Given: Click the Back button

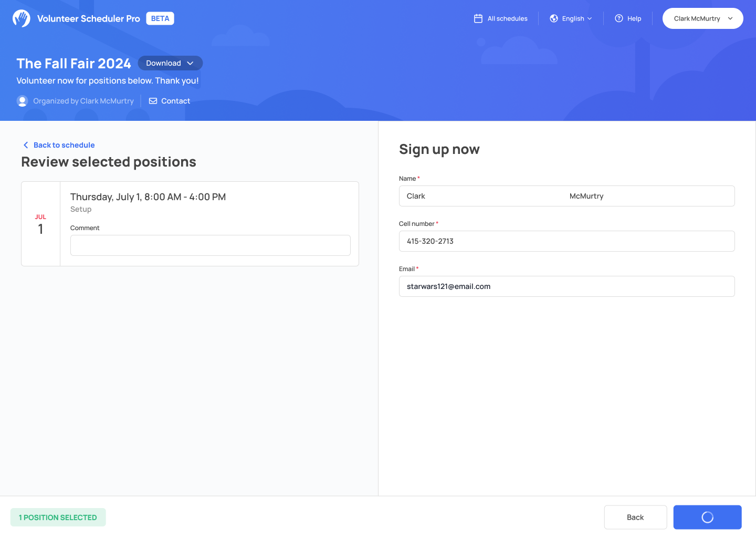Looking at the screenshot, I should pos(635,517).
